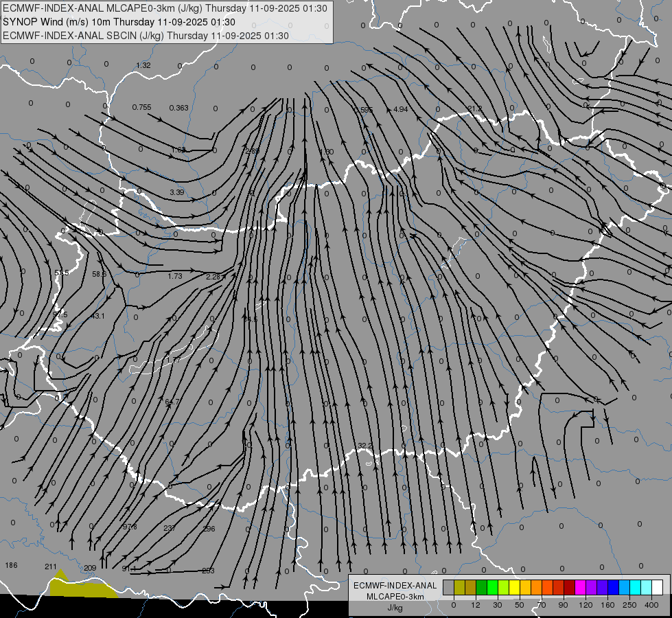Click the 21.2 value on the map
This screenshot has height=618, width=672.
(x=474, y=109)
